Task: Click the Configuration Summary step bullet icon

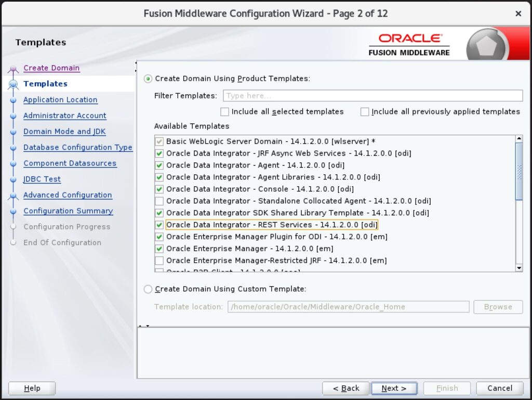Action: [13, 211]
